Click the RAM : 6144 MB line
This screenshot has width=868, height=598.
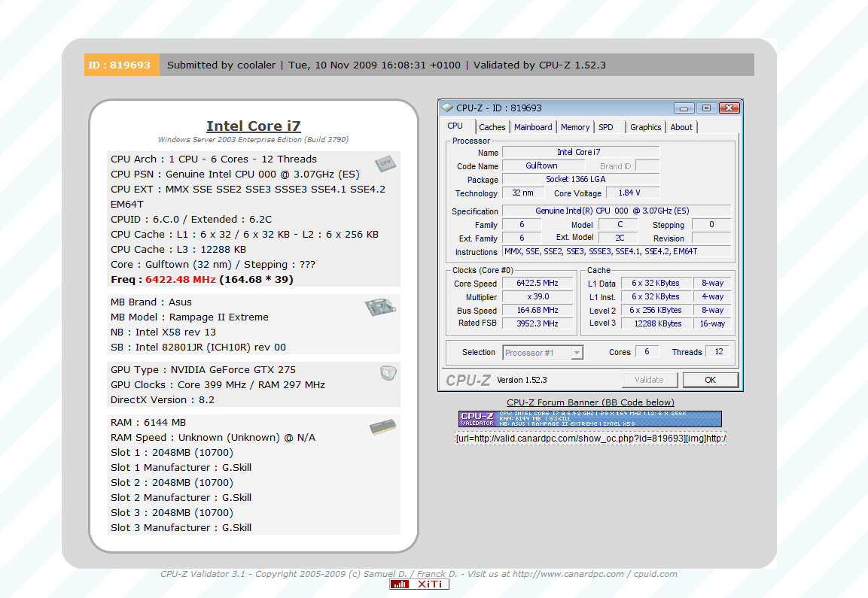pos(148,423)
